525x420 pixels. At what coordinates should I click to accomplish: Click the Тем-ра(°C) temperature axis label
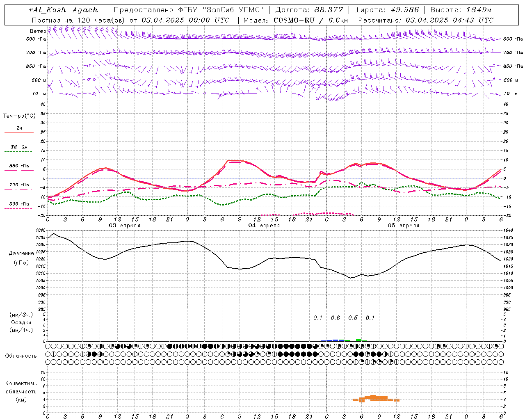coord(19,116)
